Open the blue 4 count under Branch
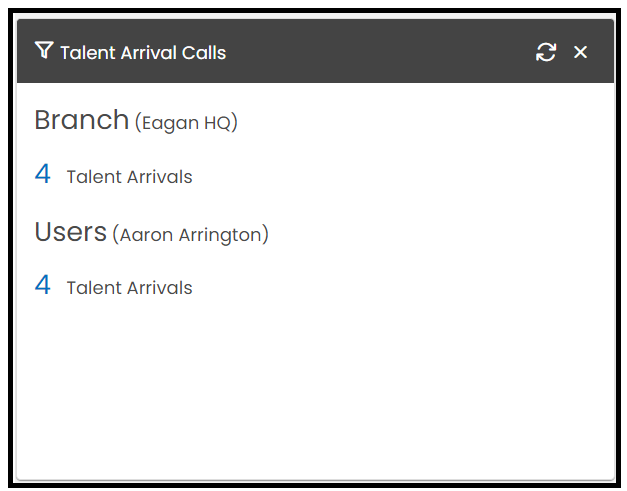 pos(43,174)
